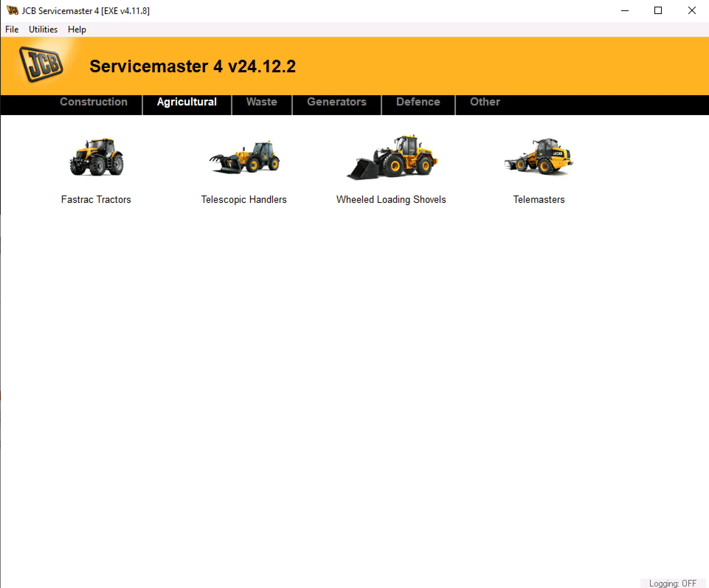Switch to the Construction tab
709x588 pixels.
[x=94, y=102]
